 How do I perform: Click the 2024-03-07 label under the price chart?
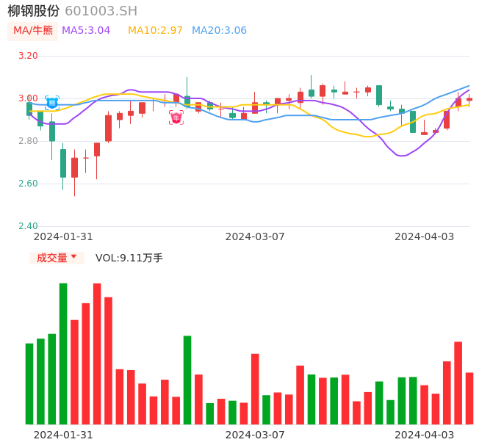[255, 236]
